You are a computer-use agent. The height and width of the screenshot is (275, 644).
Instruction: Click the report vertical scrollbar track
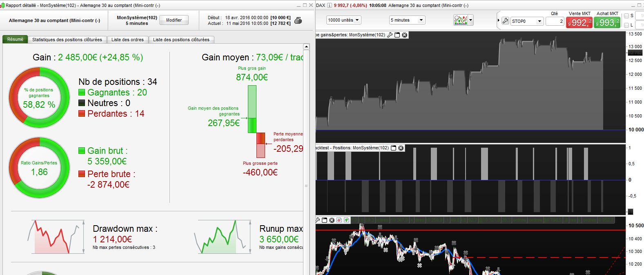coord(306,163)
